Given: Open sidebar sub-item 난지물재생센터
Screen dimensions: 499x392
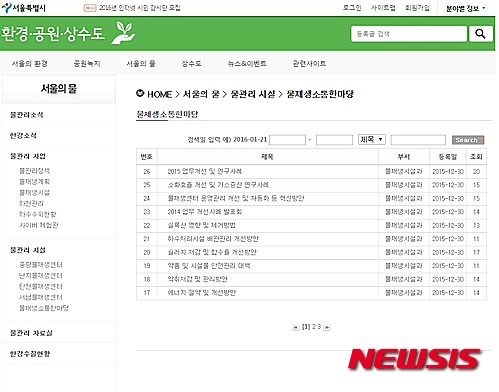Looking at the screenshot, I should pos(41,276).
